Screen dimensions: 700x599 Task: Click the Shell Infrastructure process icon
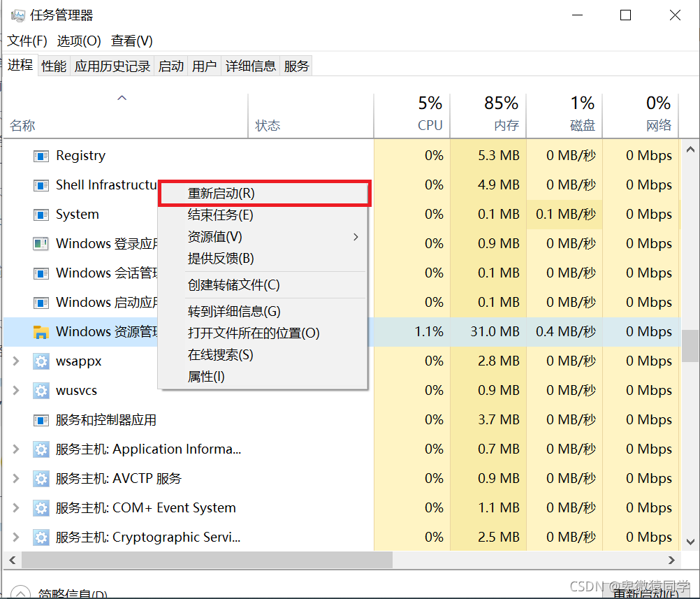click(x=41, y=185)
